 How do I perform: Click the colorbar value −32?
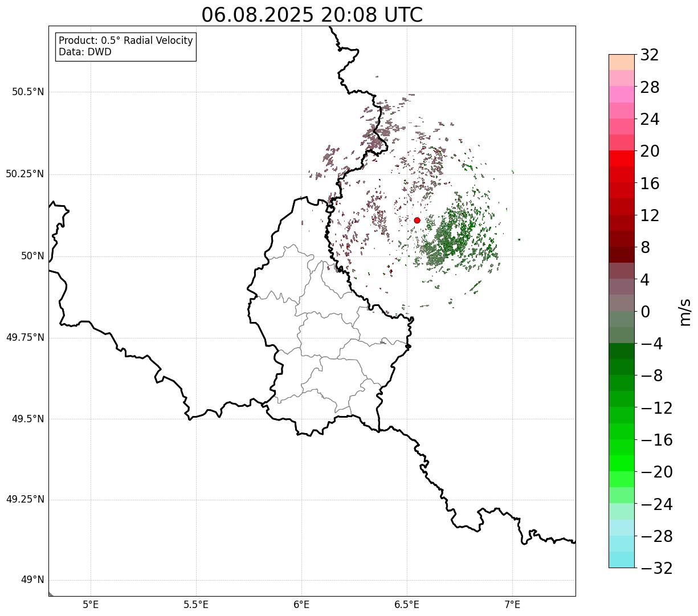coord(656,568)
